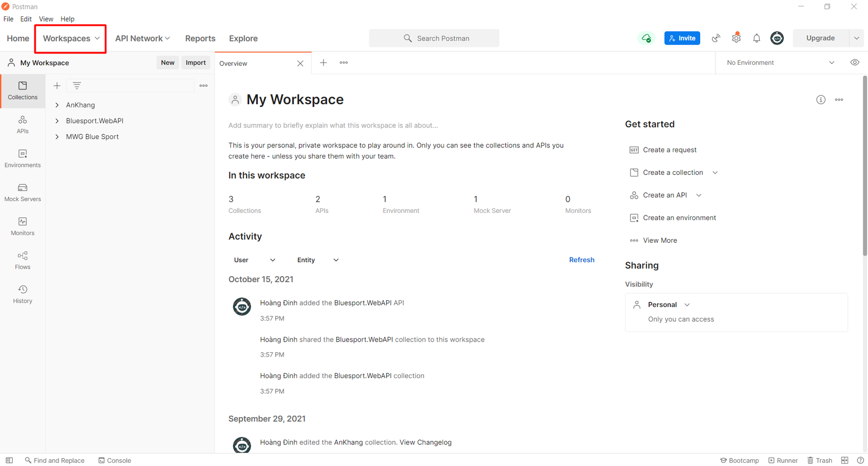Click the cloud sync status icon
This screenshot has width=868, height=466.
(646, 38)
